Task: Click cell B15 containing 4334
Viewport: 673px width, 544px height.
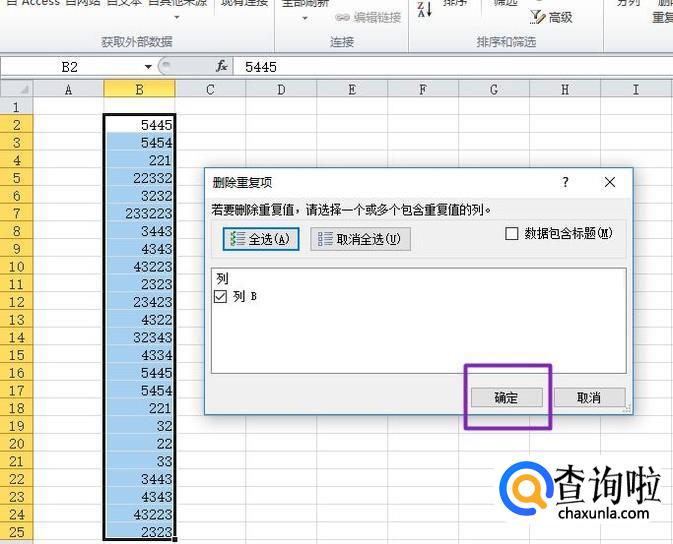Action: [139, 355]
